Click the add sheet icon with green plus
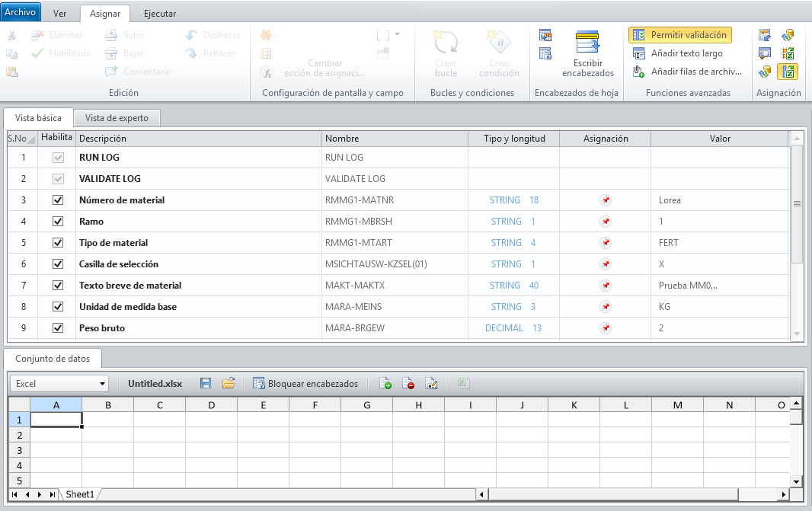 (385, 383)
